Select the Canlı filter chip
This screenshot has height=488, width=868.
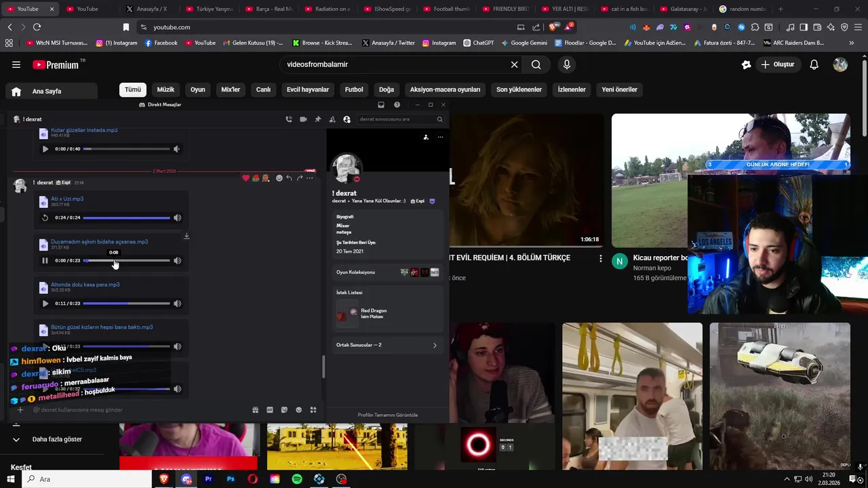tap(263, 89)
